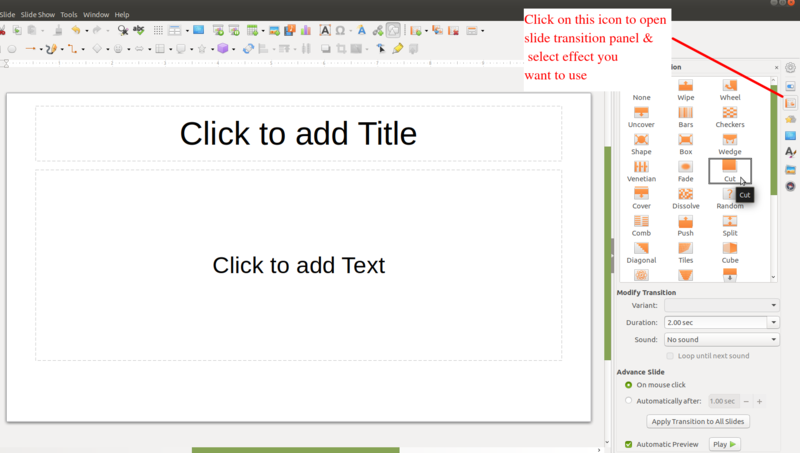This screenshot has width=800, height=453.
Task: Expand the Stars shapes dropdown arrow
Action: [213, 49]
